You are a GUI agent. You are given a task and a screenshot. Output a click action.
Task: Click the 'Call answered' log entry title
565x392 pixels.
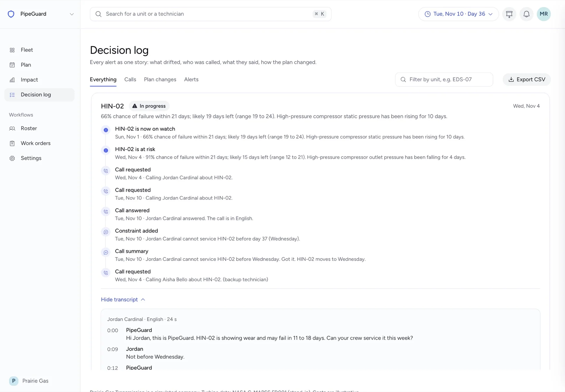pos(132,210)
